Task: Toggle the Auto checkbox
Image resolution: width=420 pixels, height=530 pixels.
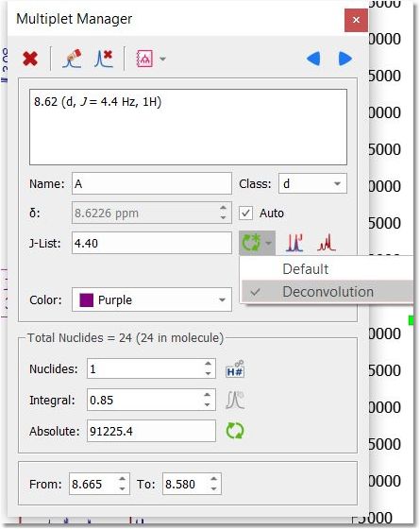Action: click(245, 214)
